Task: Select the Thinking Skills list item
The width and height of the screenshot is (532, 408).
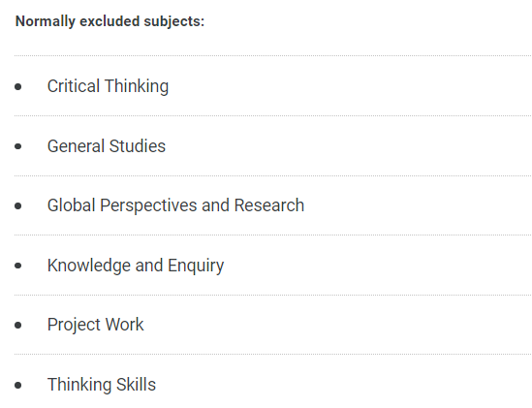Action: (x=102, y=385)
